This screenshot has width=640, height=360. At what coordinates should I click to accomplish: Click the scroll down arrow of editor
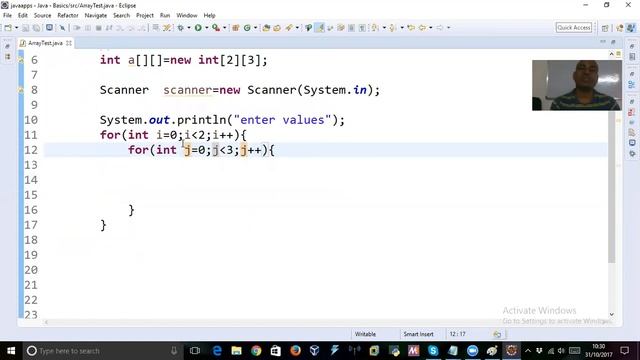click(611, 314)
